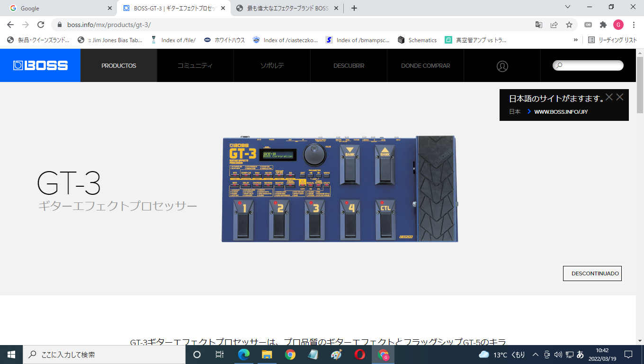This screenshot has height=364, width=644.
Task: Open the Jim Jones Bias Tab bookmark
Action: click(110, 40)
